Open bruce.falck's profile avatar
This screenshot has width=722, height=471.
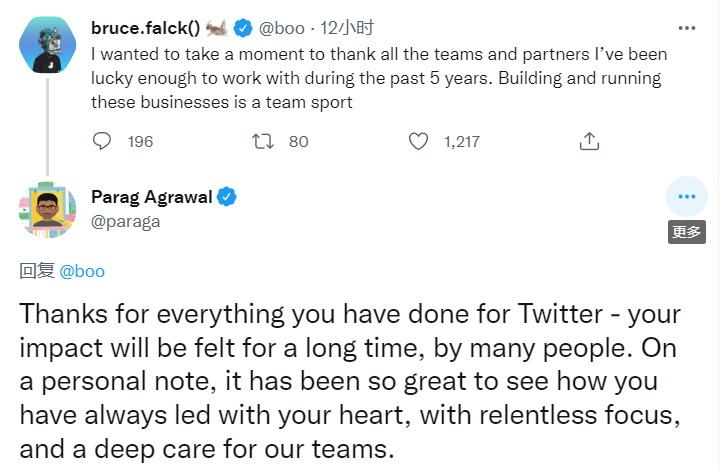coord(45,43)
